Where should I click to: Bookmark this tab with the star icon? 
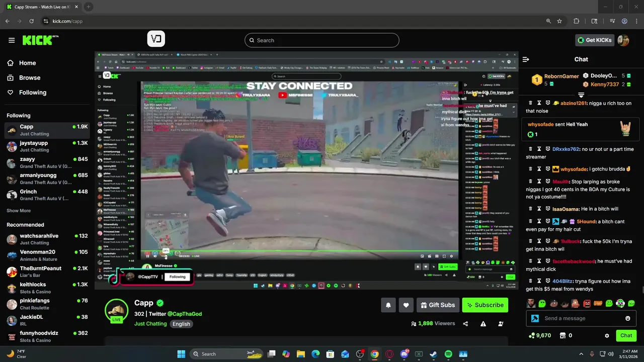[x=559, y=21]
